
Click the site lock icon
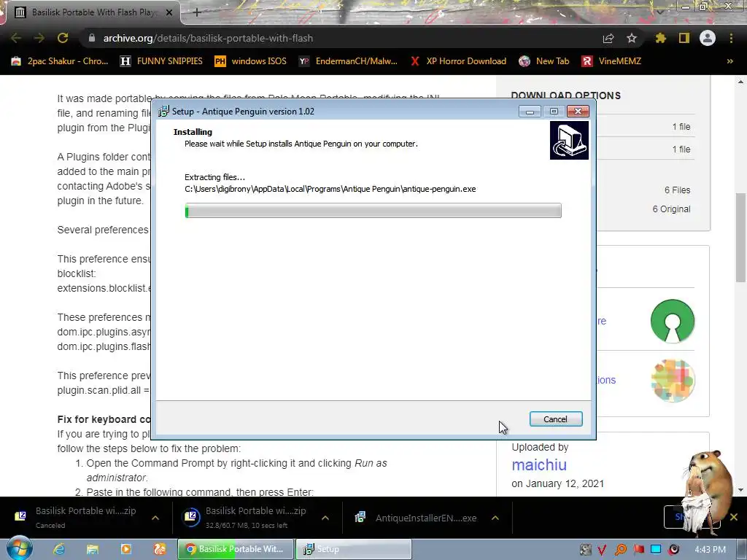tap(92, 38)
